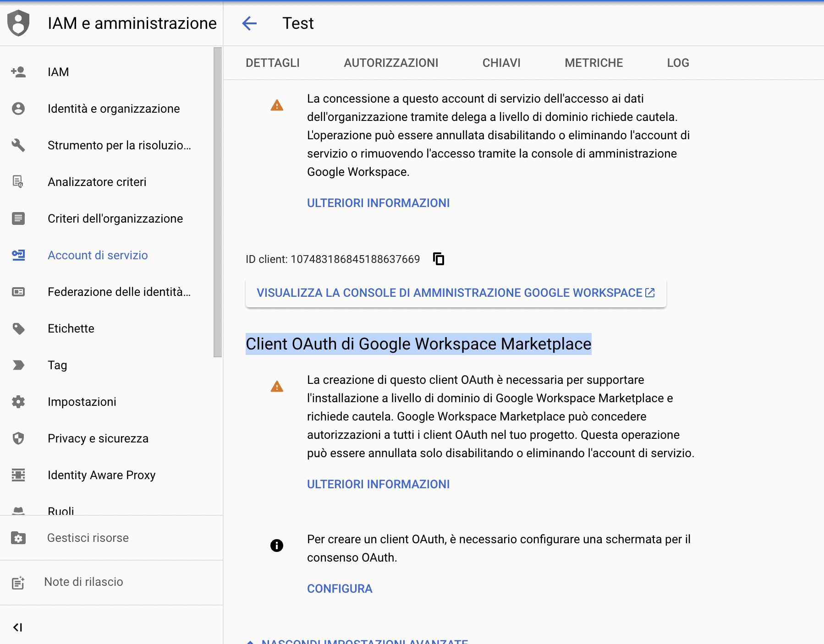Screen dimensions: 824x644
Task: Open Note di rilascio
Action: (83, 582)
